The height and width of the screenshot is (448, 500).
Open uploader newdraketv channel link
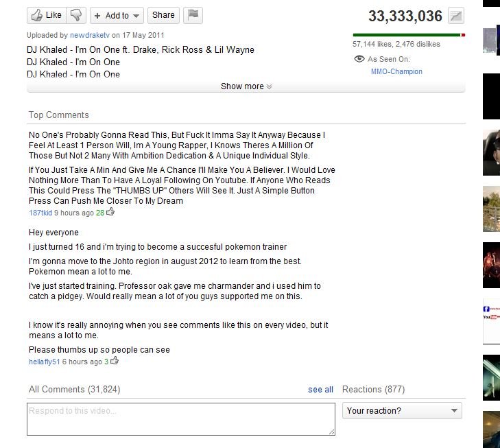tap(90, 35)
